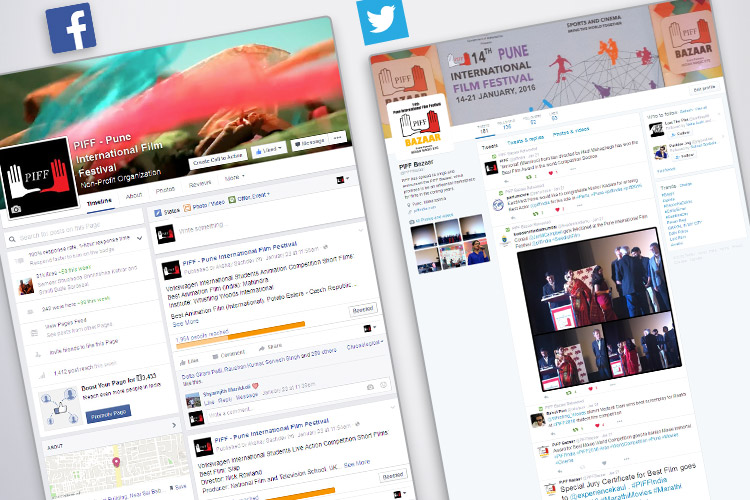Switch to the Timeline tab
750x500 pixels.
point(99,202)
